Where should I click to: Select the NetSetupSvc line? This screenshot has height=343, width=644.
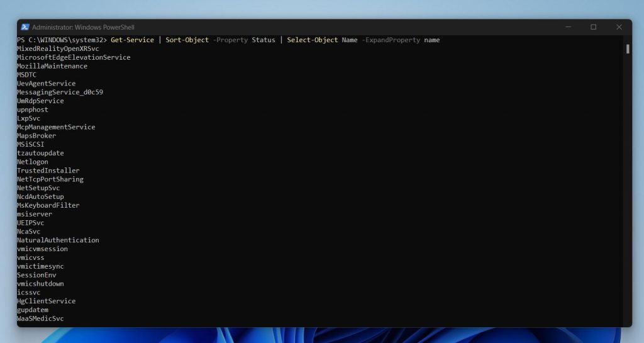click(x=38, y=188)
